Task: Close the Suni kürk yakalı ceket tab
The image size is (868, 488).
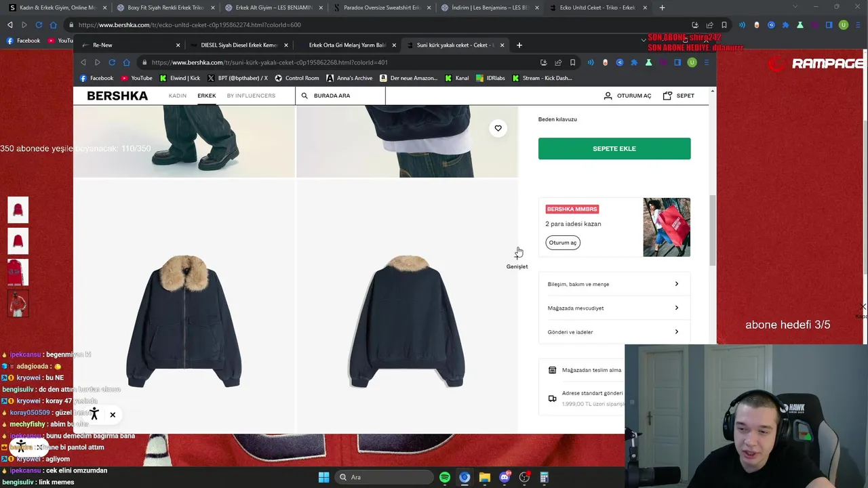Action: [x=502, y=45]
